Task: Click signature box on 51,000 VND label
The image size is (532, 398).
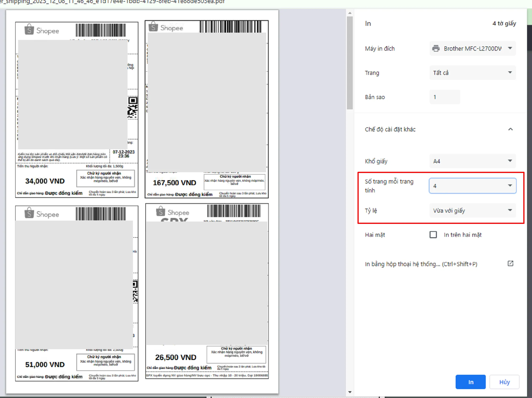Action: click(x=106, y=362)
